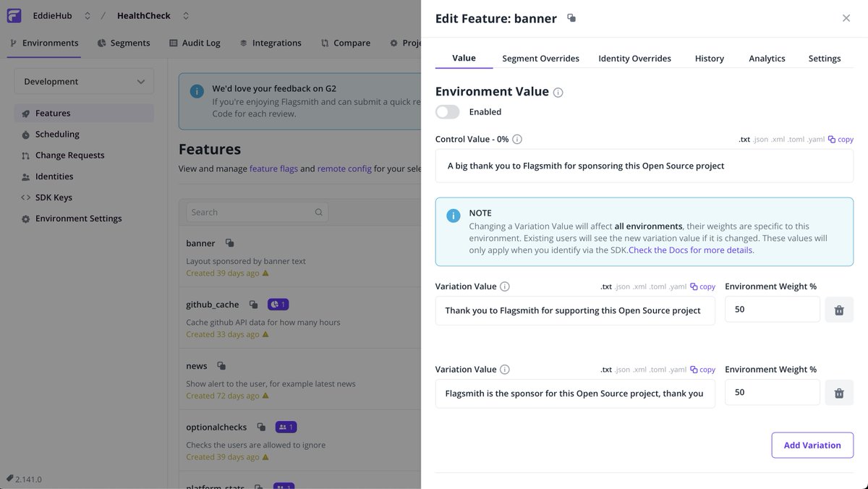This screenshot has height=489, width=868.
Task: Enable the Environment Value toggle
Action: tap(447, 111)
